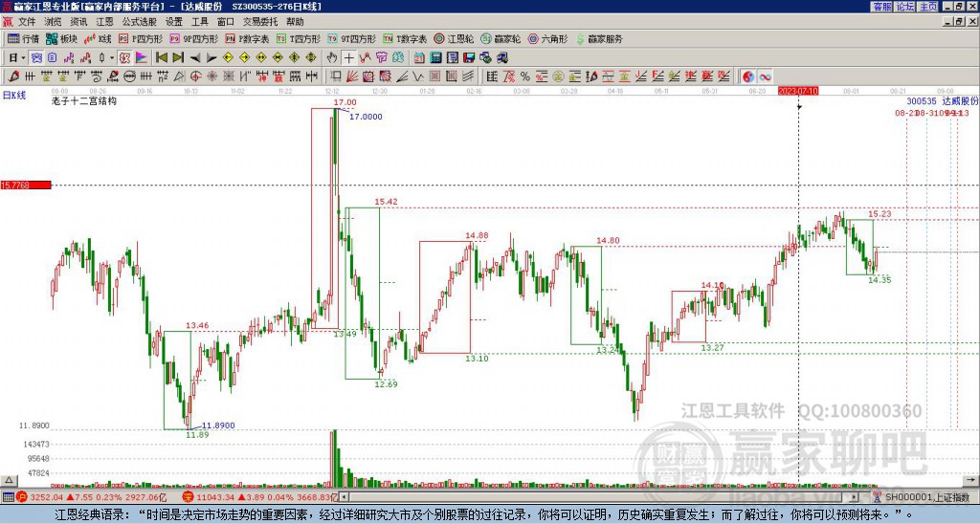
Task: Open the 浏览 menu
Action: 54,22
